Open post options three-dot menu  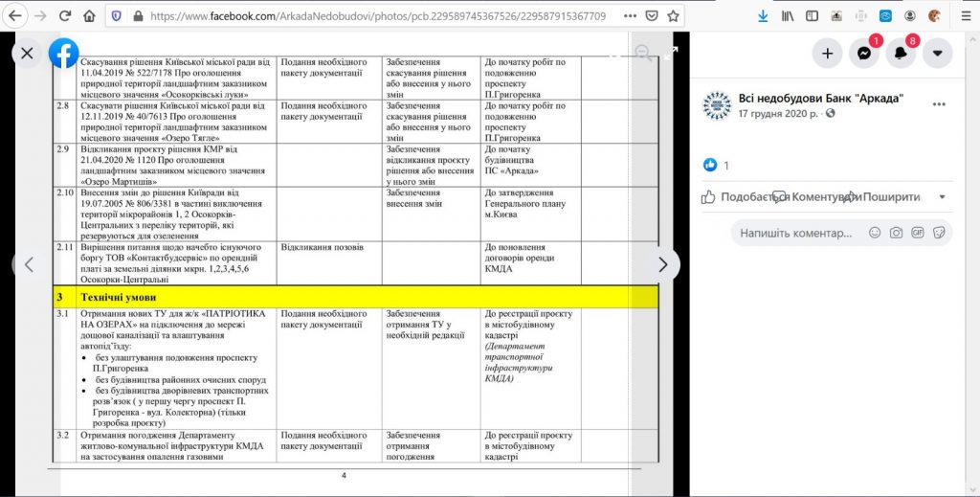[939, 104]
